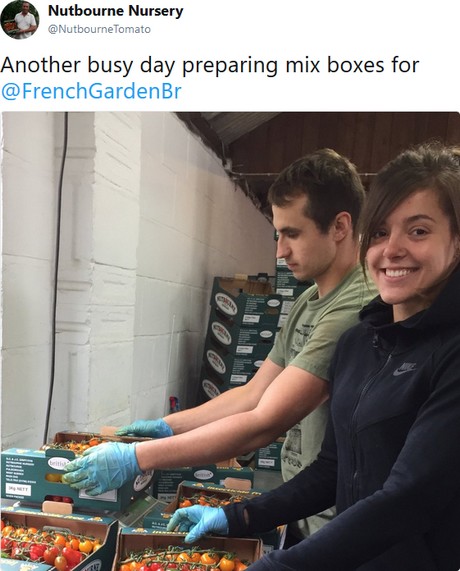Follow the @FrenchGardenBr mention link
This screenshot has height=571, width=460.
click(x=91, y=91)
